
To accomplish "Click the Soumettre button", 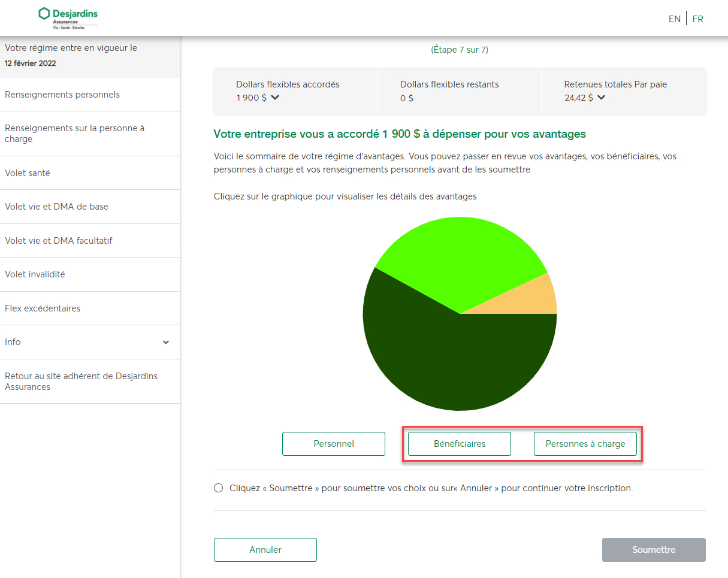I will pos(654,550).
